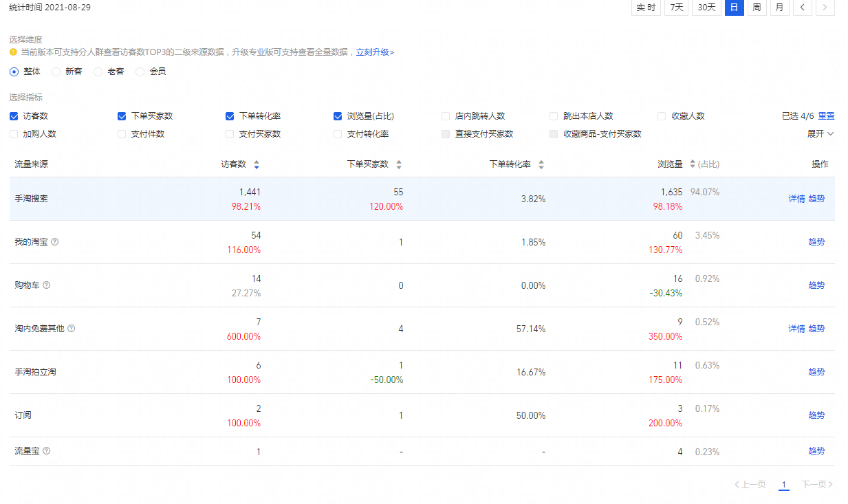Check the 加购人数 indicator checkbox

14,134
